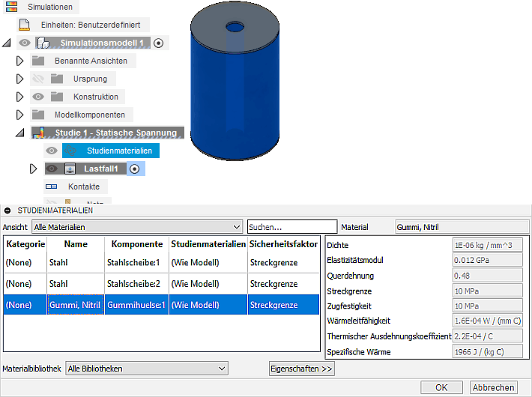Click the Simulationen browser icon

tap(12, 7)
